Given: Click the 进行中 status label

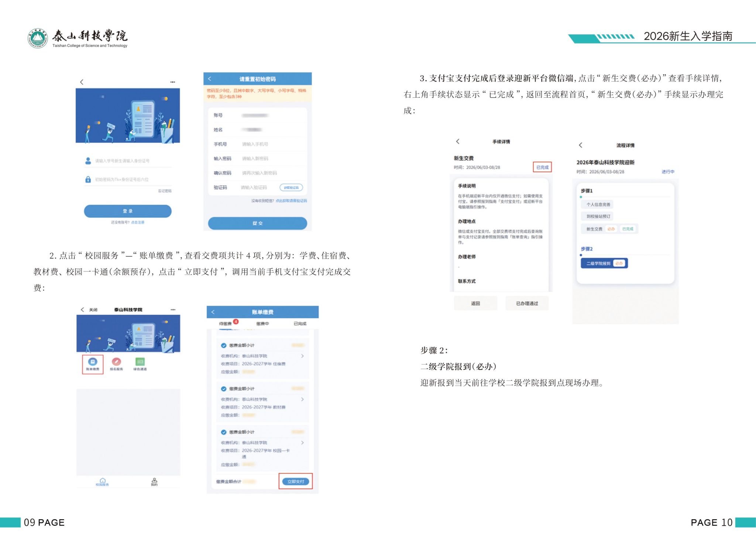Looking at the screenshot, I should tap(668, 172).
